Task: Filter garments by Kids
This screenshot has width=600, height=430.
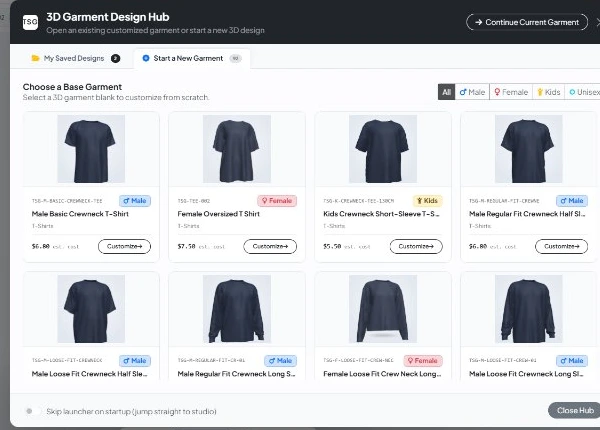Action: pyautogui.click(x=548, y=92)
